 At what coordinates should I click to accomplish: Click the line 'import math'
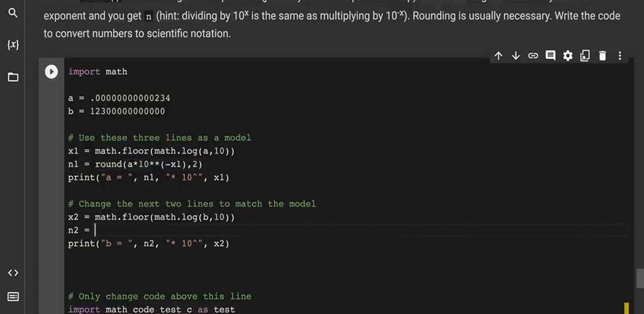tap(97, 72)
